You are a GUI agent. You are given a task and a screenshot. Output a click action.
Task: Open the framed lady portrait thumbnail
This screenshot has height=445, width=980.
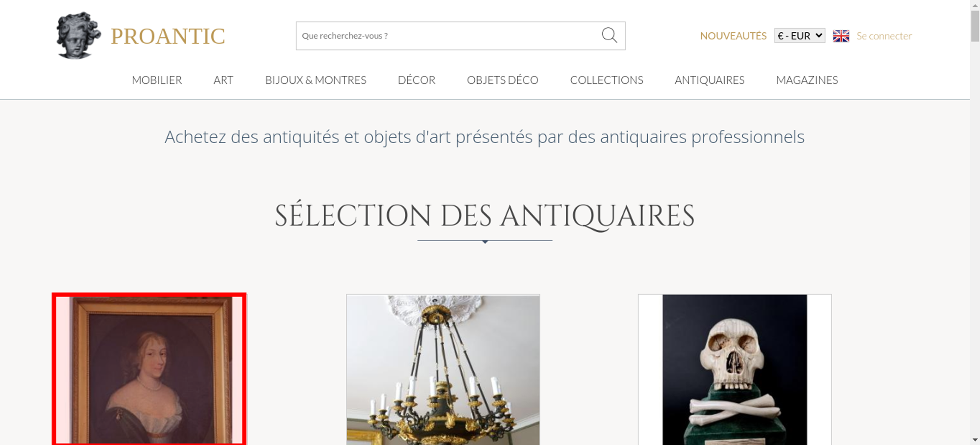click(x=149, y=370)
